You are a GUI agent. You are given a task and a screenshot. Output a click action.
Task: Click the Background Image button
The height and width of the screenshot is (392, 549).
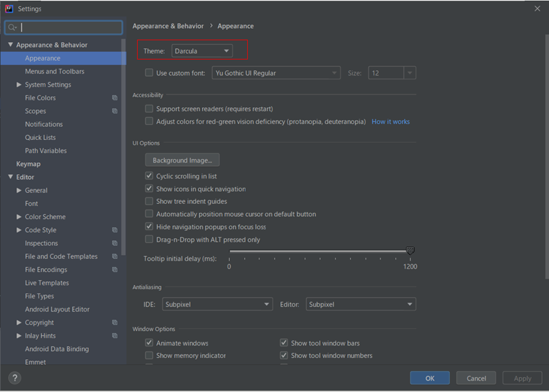tap(182, 160)
